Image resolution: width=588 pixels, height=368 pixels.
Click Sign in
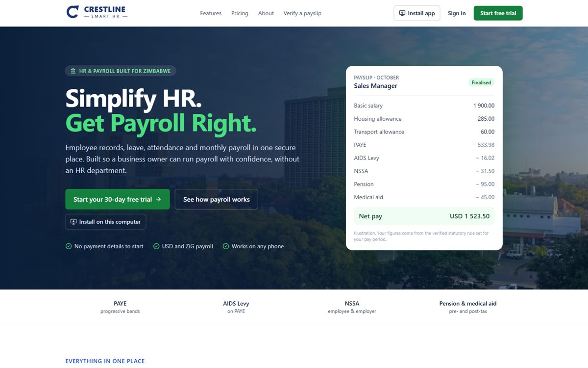(x=457, y=13)
